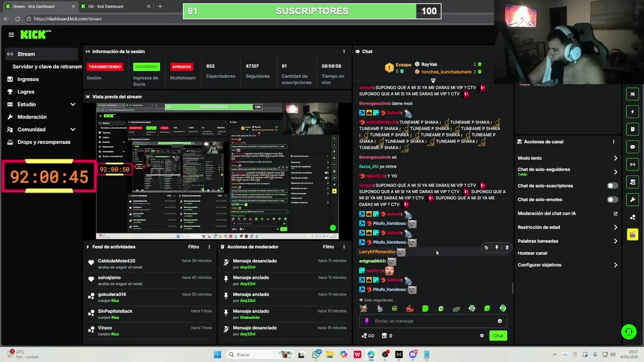The width and height of the screenshot is (644, 362).
Task: Open the shop icon showing 0
Action: pos(387,336)
